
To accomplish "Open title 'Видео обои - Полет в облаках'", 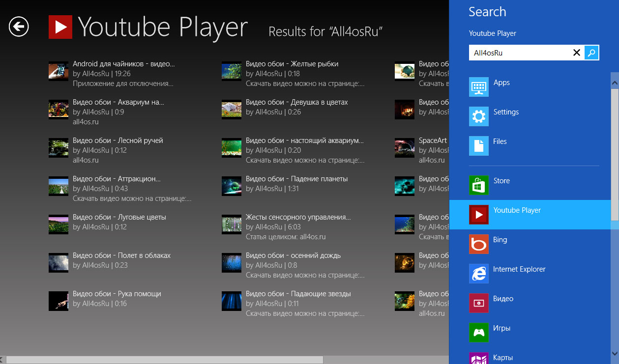I will (122, 255).
